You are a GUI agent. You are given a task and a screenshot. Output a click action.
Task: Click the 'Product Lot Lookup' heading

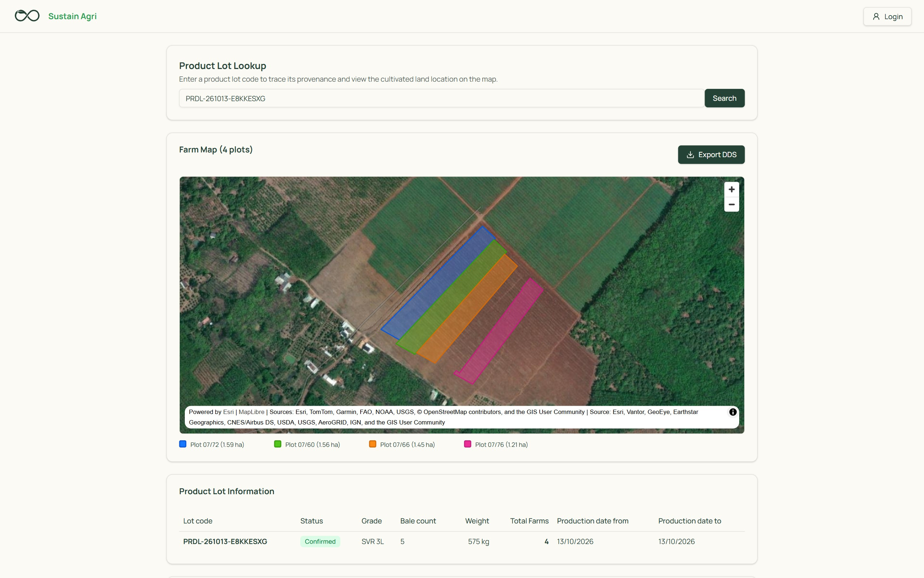point(223,66)
